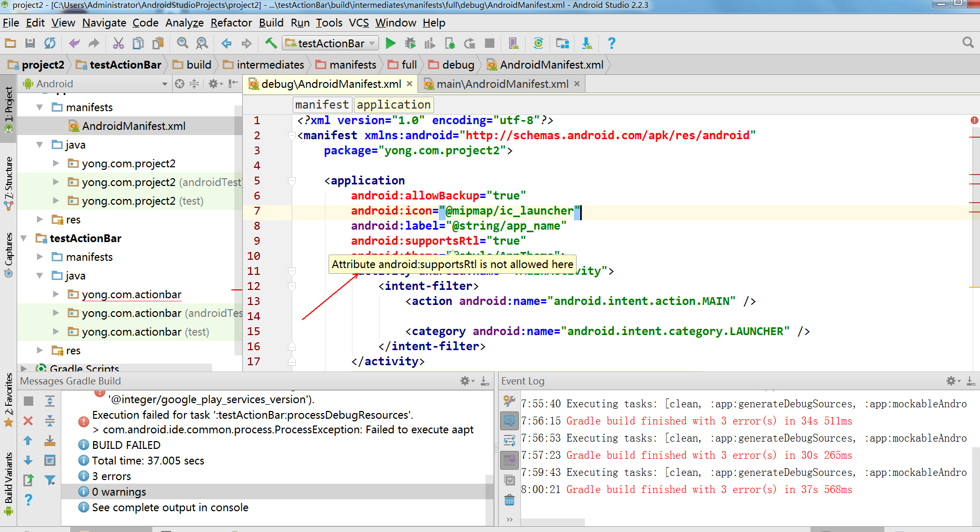Click the Synchronize refresh icon
The width and height of the screenshot is (980, 532).
pyautogui.click(x=50, y=43)
